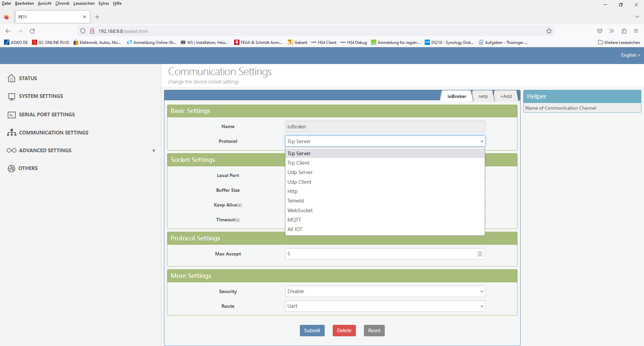Open the Lesezeichen menu
This screenshot has height=346, width=644.
(84, 3)
